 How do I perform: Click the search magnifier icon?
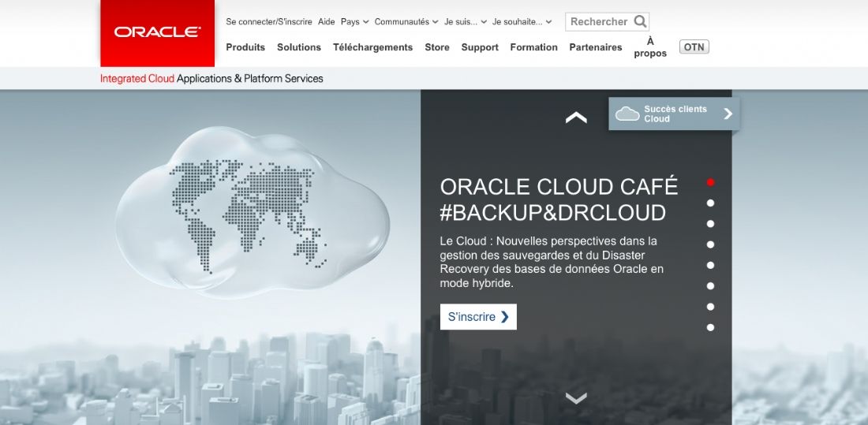[x=640, y=21]
